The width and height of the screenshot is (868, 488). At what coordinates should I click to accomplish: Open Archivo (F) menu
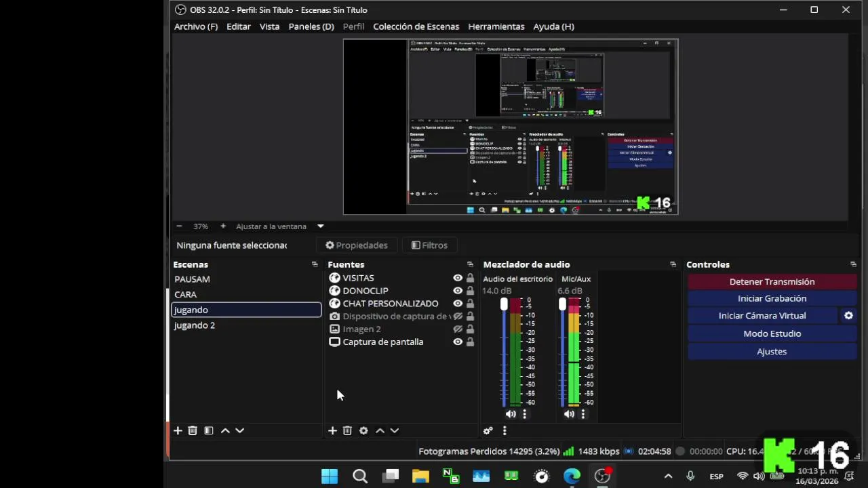(196, 26)
